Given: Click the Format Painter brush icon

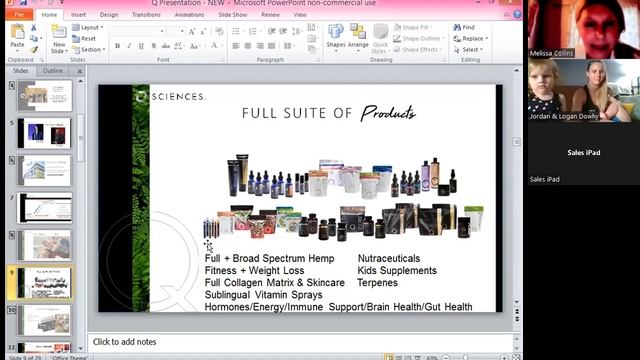Looking at the screenshot, I should click(x=33, y=50).
